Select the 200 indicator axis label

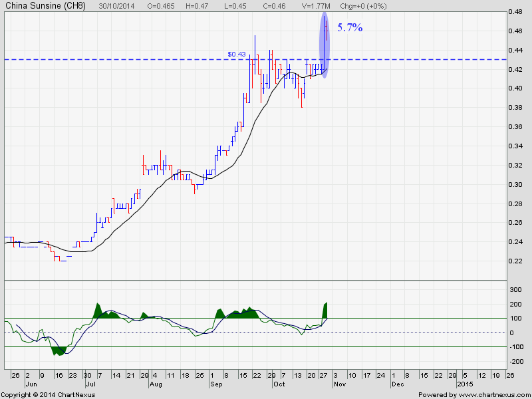[x=517, y=305]
